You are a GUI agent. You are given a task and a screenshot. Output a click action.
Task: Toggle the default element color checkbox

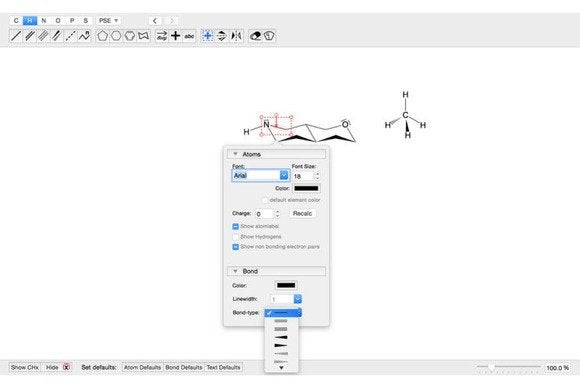tap(264, 200)
